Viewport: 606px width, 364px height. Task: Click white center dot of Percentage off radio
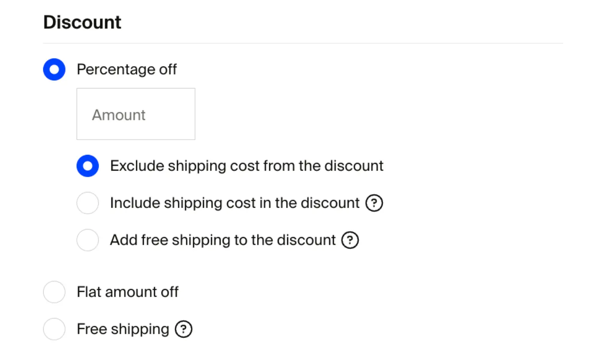point(54,70)
